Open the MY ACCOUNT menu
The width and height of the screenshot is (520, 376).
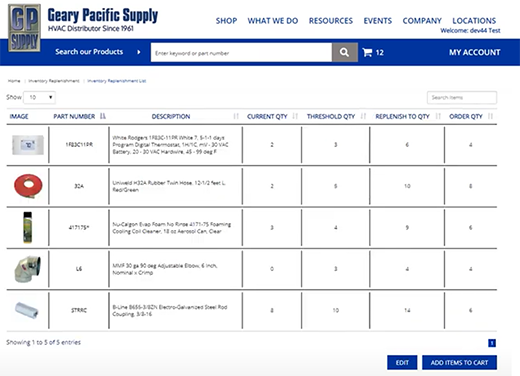pyautogui.click(x=474, y=52)
